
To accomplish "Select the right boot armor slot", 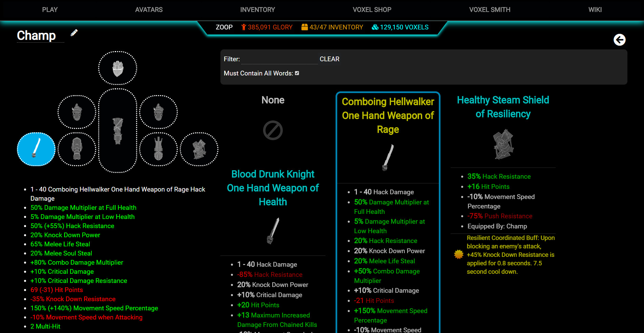I will [158, 149].
